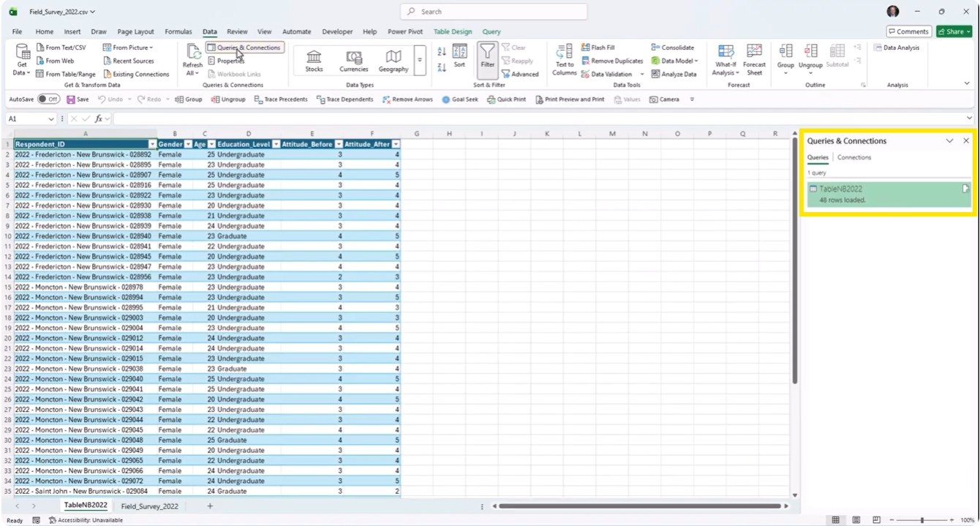
Task: Click Trace Precedents in quick toolbar
Action: pos(281,99)
